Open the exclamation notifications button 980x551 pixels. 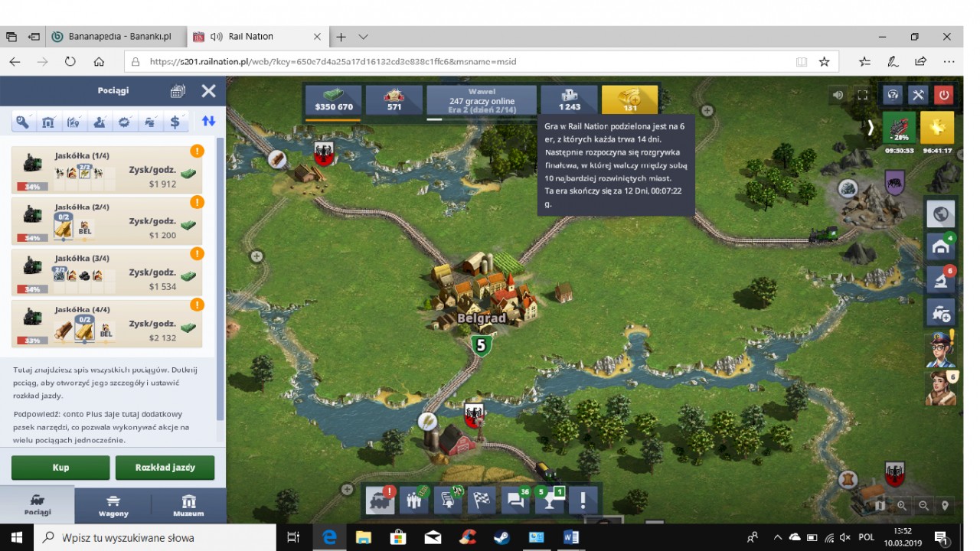[583, 500]
